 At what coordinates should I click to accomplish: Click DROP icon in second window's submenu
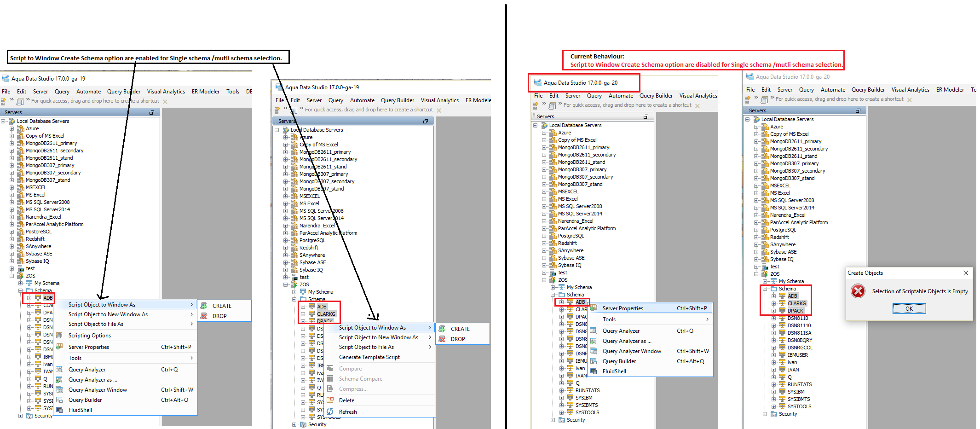(x=442, y=339)
